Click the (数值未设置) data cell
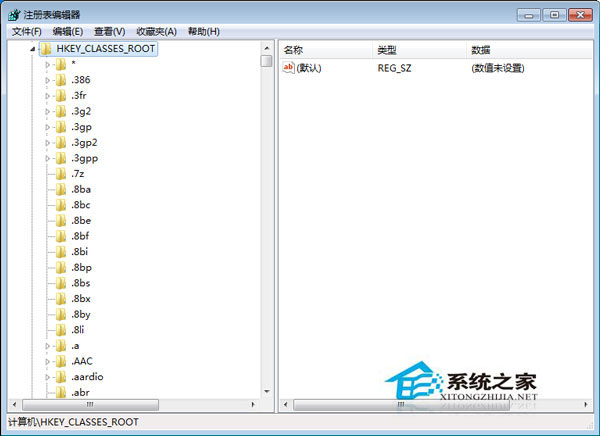Viewport: 600px width, 436px height. pos(498,68)
